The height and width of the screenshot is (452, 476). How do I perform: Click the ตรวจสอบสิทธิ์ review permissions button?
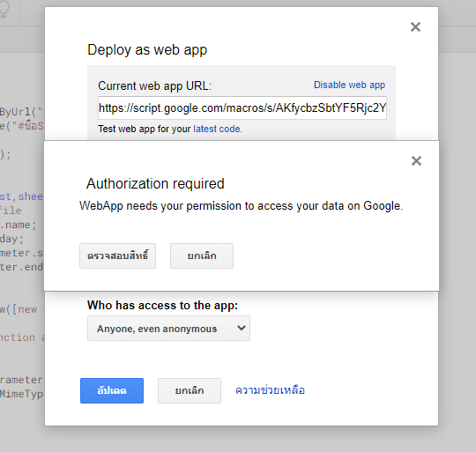click(x=117, y=256)
